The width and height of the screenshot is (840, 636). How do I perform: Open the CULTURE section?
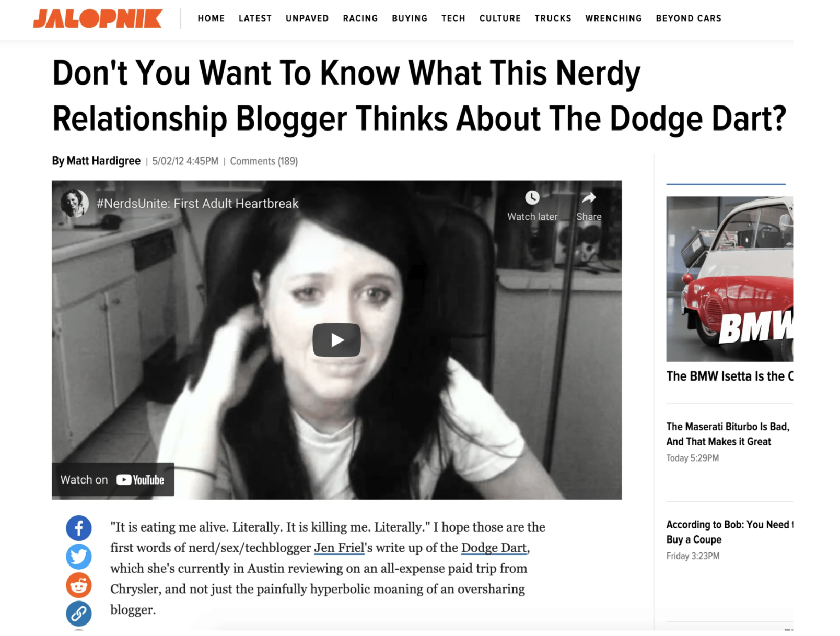[500, 18]
